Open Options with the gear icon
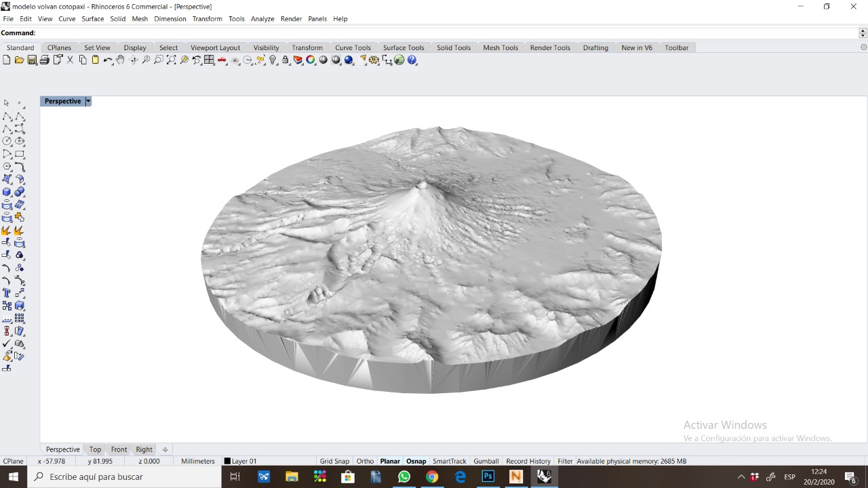This screenshot has width=868, height=488. pos(374,60)
